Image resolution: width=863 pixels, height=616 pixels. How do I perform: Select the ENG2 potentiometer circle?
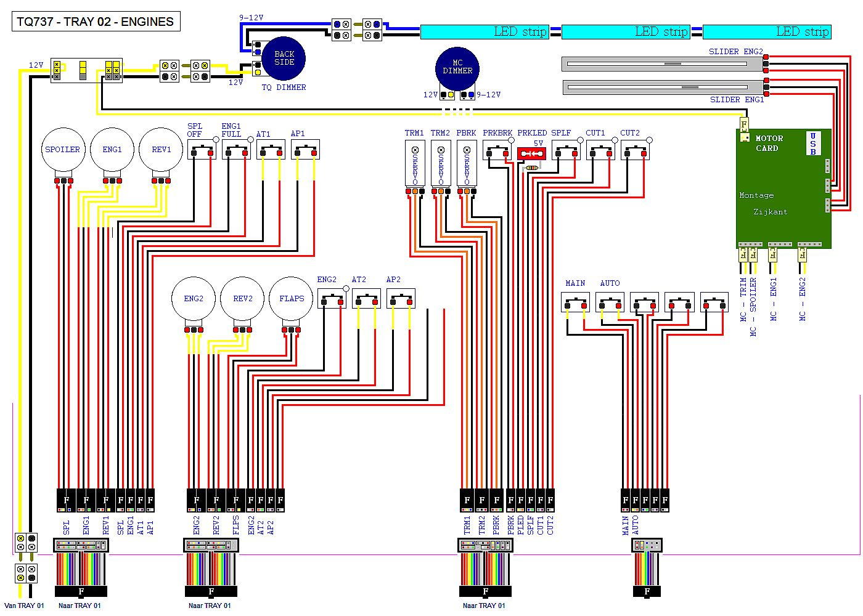(194, 299)
